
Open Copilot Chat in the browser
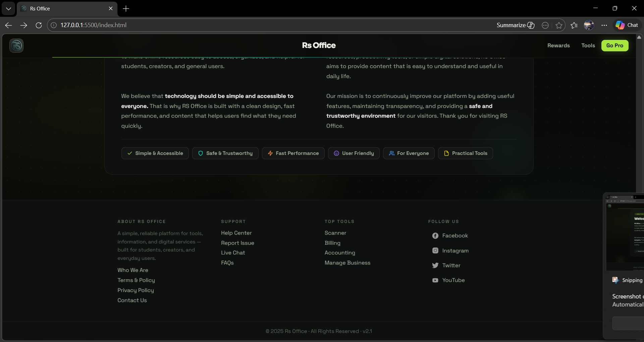tap(627, 25)
